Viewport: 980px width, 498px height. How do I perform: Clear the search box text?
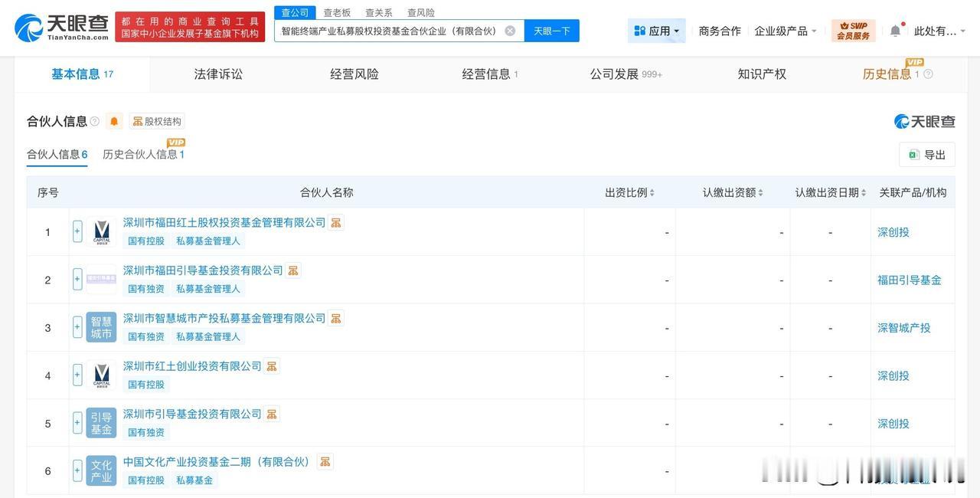click(510, 31)
